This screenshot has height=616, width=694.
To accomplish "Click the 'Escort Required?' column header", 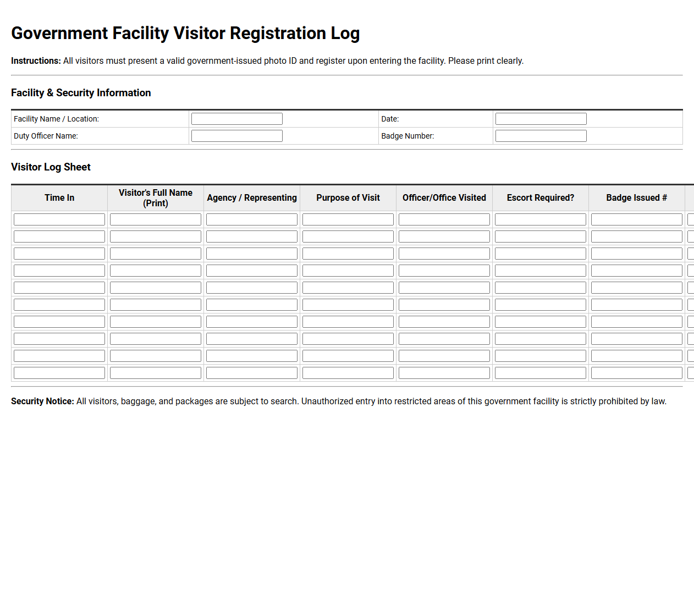I will tap(541, 198).
